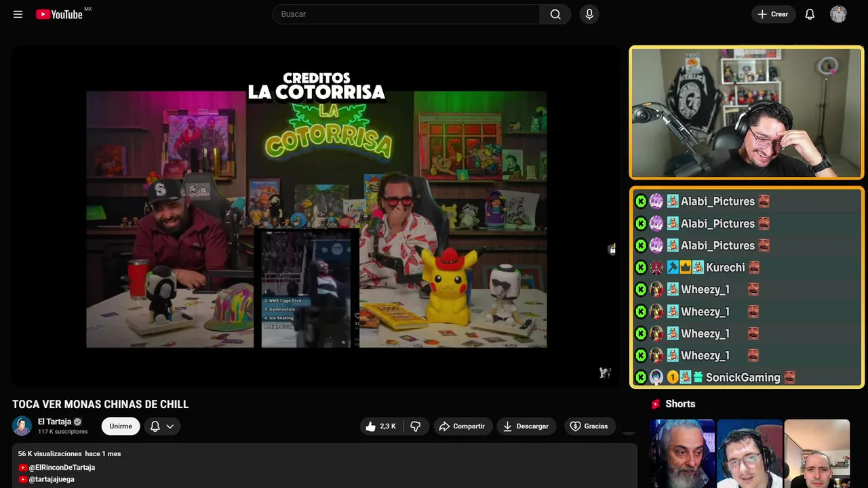The image size is (868, 488).
Task: Click the Compartir share button
Action: click(462, 426)
